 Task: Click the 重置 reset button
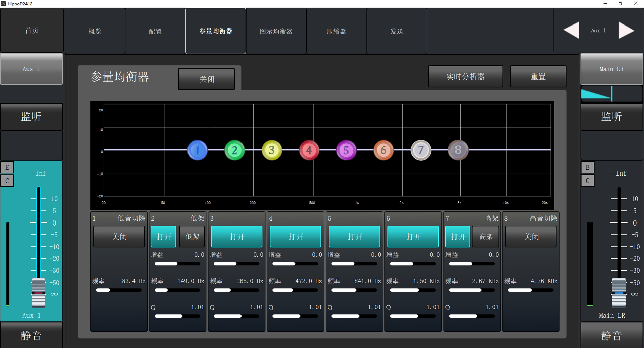[538, 77]
